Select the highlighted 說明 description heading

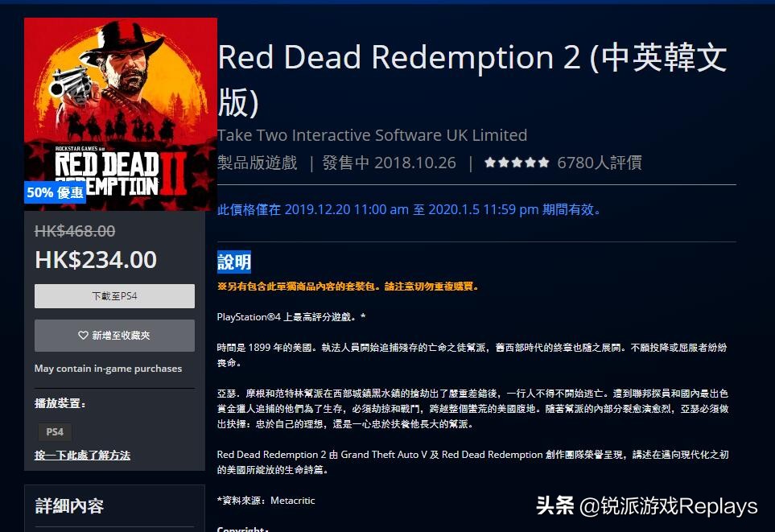234,262
